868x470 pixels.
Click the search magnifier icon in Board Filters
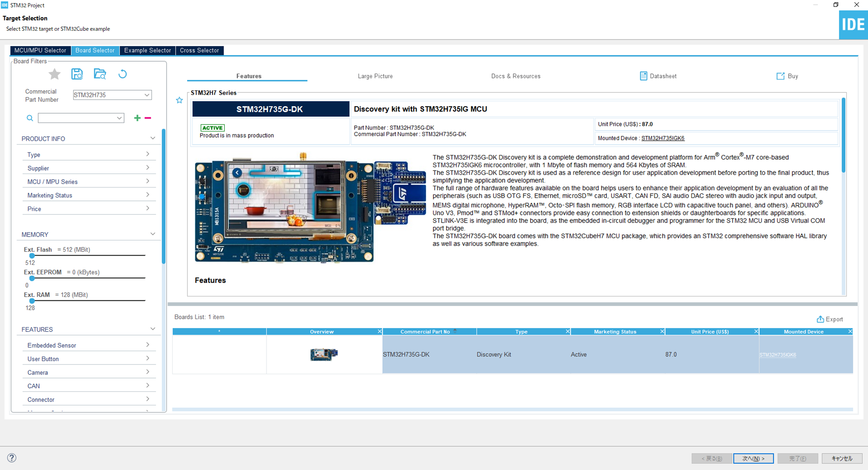[x=30, y=118]
